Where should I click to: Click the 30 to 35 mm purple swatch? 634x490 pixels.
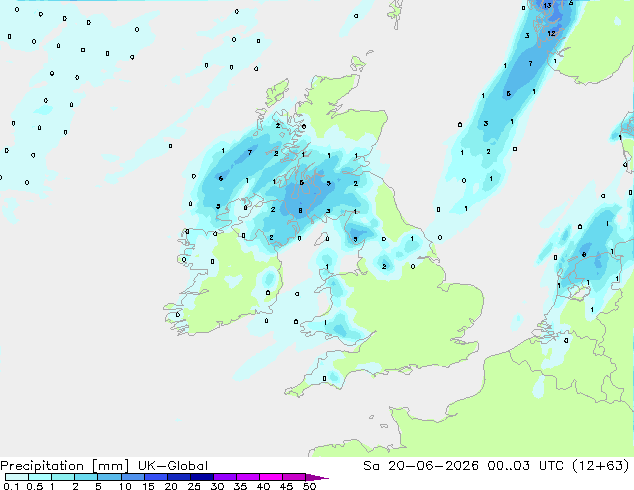(224, 477)
